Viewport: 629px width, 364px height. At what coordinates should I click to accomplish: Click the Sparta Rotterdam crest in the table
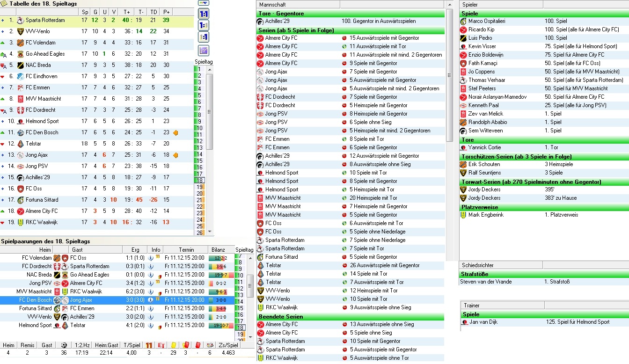20,21
